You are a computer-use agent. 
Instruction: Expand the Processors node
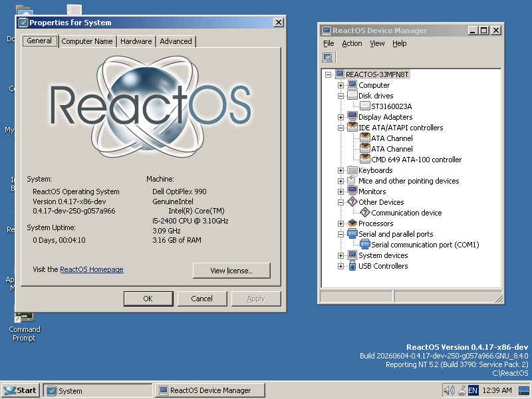(340, 223)
